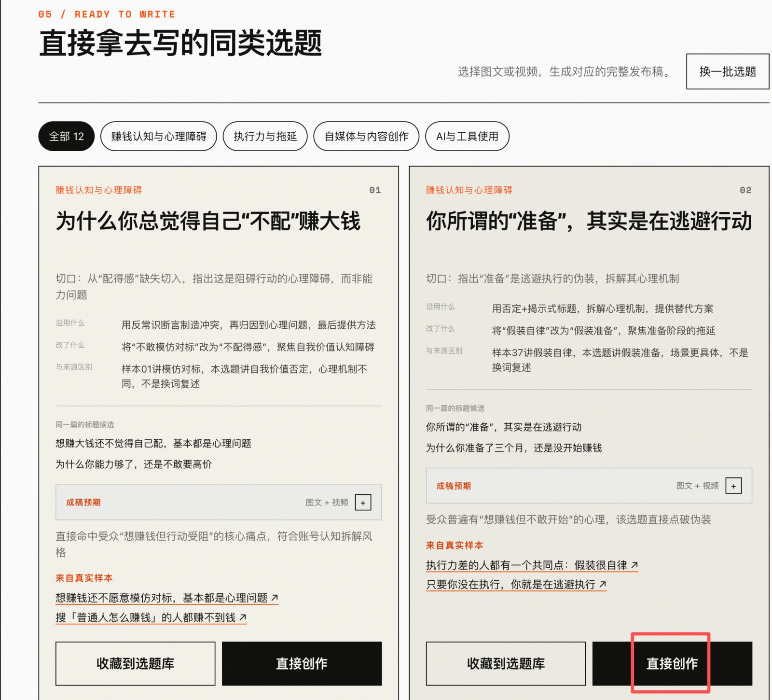
Task: Click 图文 + 视频 text in card 02
Action: point(698,486)
